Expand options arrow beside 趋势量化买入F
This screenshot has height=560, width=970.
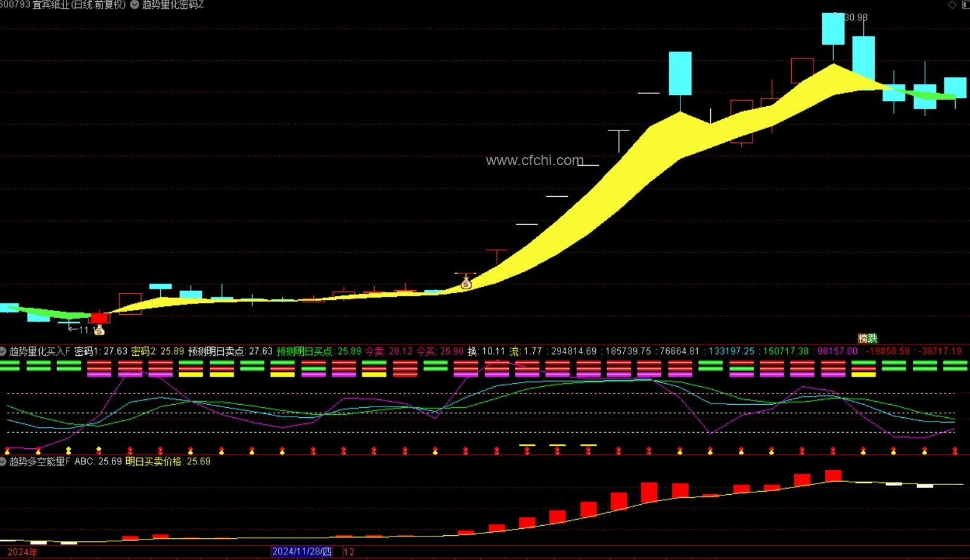click(x=3, y=351)
